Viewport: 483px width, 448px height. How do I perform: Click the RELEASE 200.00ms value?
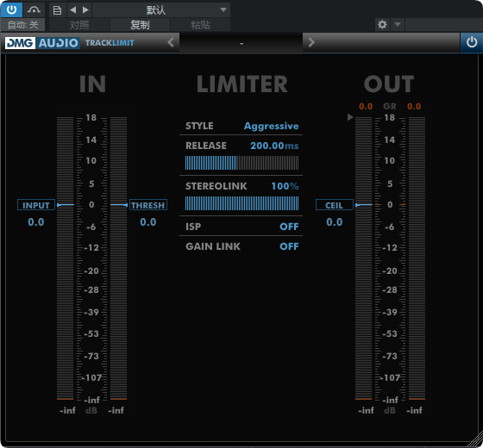[274, 146]
